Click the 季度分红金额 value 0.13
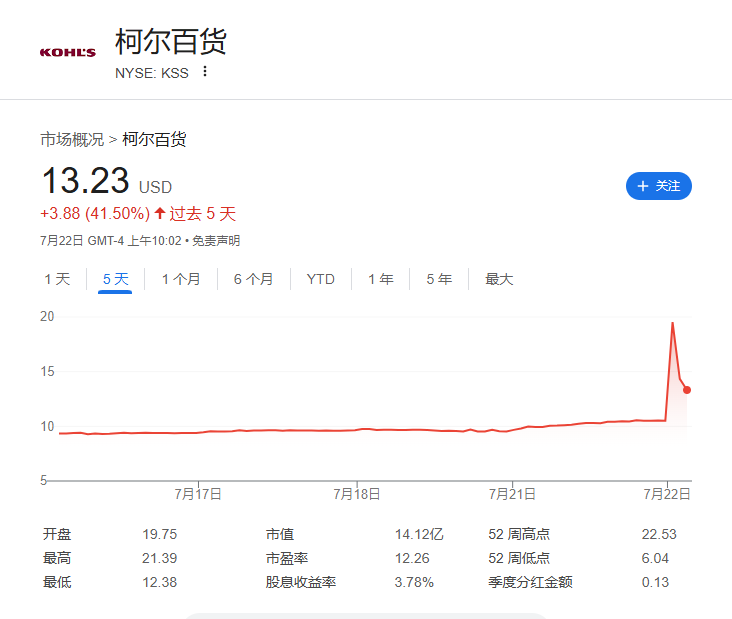 (x=655, y=583)
